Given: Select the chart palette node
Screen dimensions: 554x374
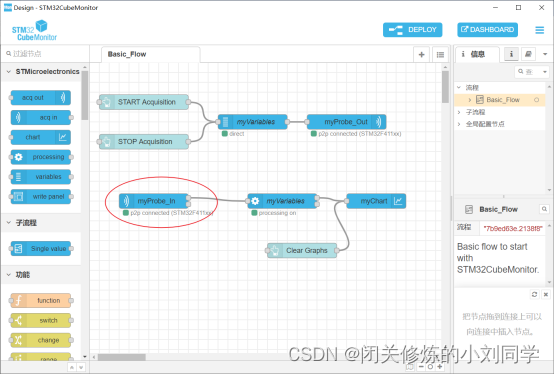Looking at the screenshot, I should pyautogui.click(x=41, y=137).
